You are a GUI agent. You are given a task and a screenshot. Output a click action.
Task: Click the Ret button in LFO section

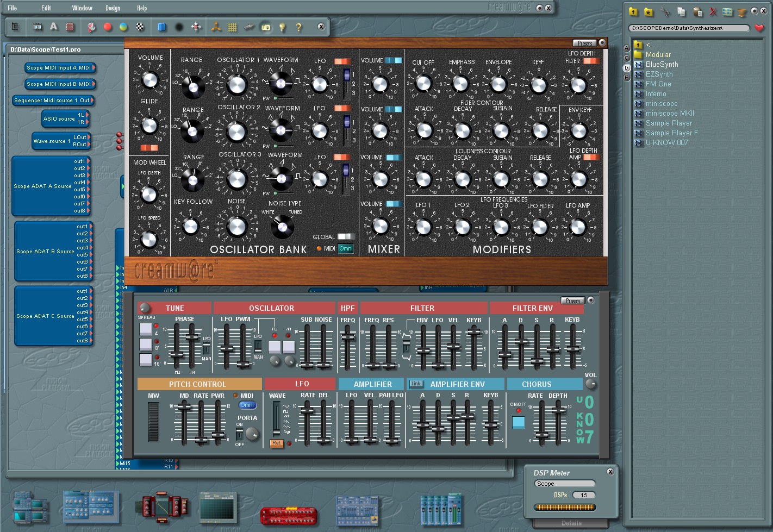[x=277, y=443]
